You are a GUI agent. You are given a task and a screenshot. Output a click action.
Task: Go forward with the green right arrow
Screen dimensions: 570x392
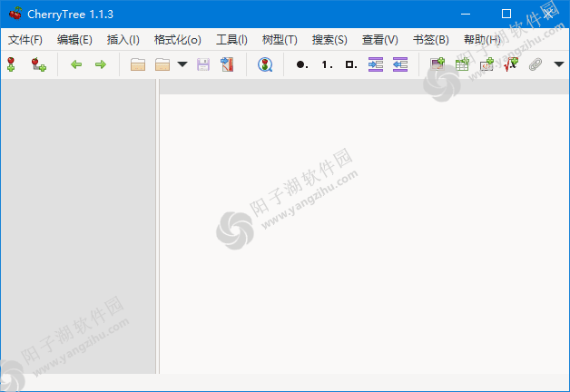tap(101, 64)
